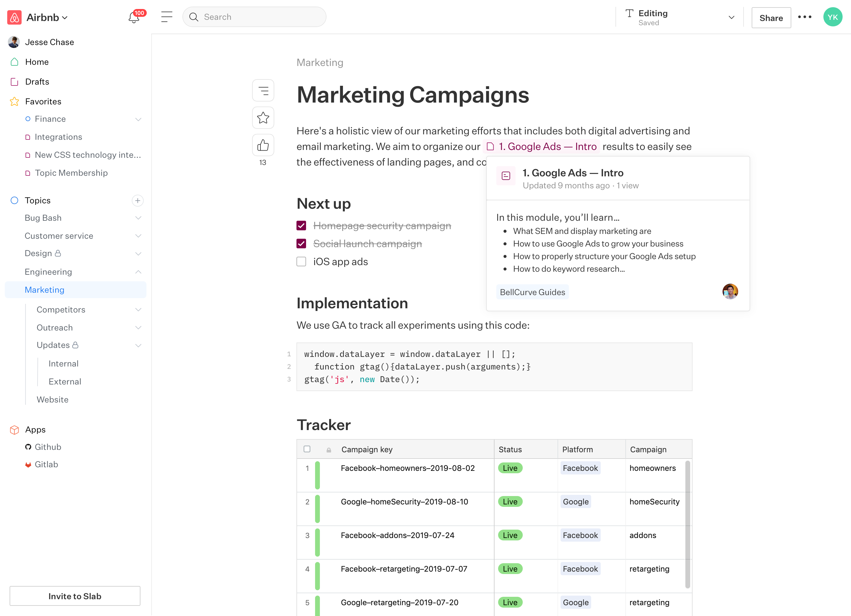851x616 pixels.
Task: Go to Home in sidebar
Action: (37, 62)
